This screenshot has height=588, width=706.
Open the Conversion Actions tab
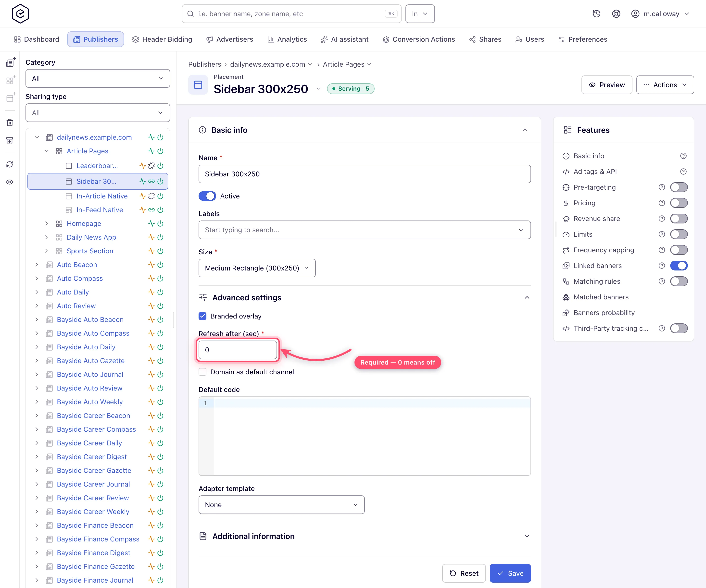point(419,39)
